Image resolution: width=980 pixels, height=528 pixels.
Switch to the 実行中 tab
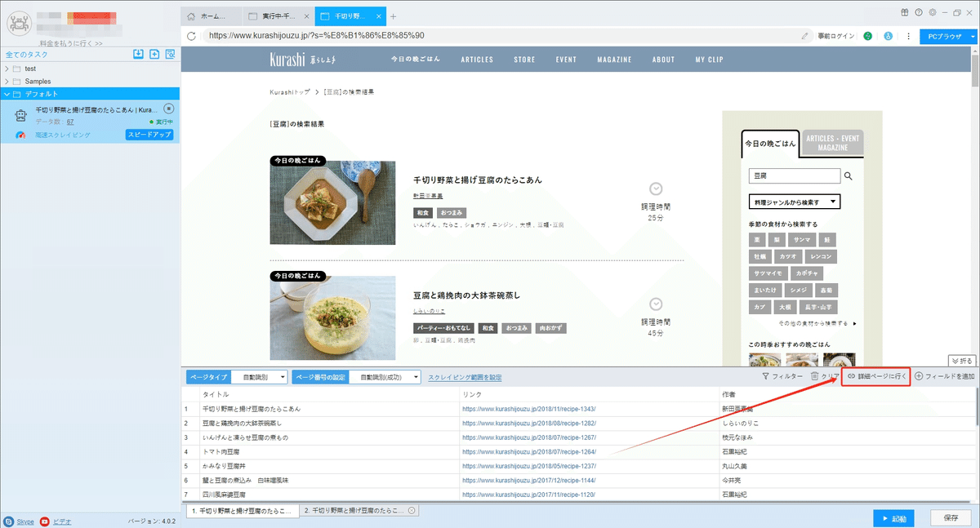pyautogui.click(x=278, y=16)
